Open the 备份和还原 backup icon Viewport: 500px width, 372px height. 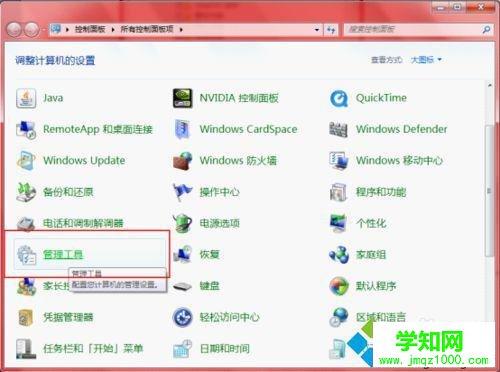point(26,192)
